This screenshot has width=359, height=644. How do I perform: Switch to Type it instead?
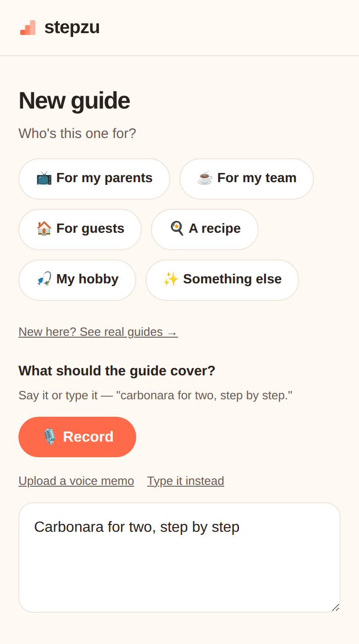pyautogui.click(x=185, y=481)
